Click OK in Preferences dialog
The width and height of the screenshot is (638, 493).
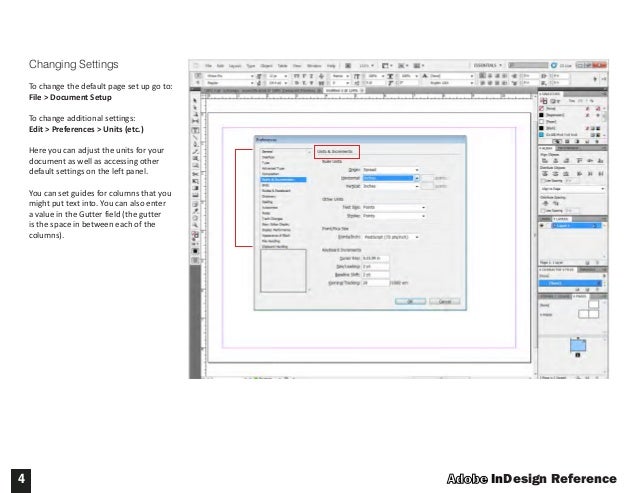tap(410, 301)
